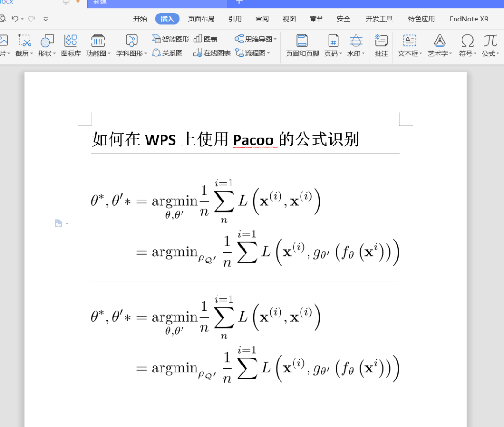
Task: Expand the 文本框 dropdown arrow
Action: pos(420,53)
